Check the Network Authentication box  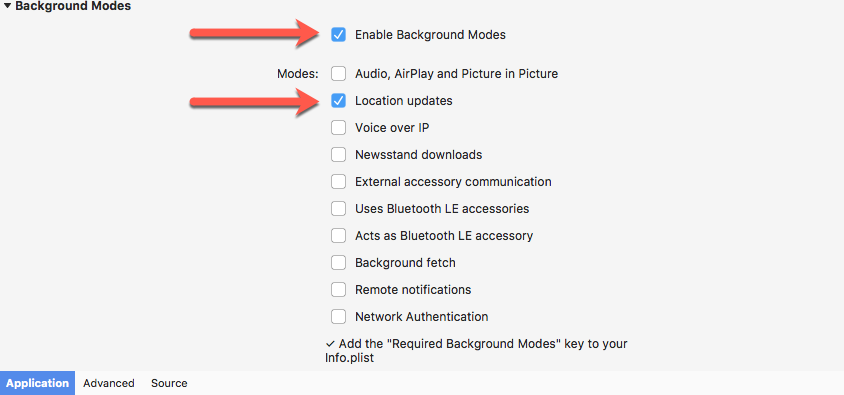(x=339, y=316)
